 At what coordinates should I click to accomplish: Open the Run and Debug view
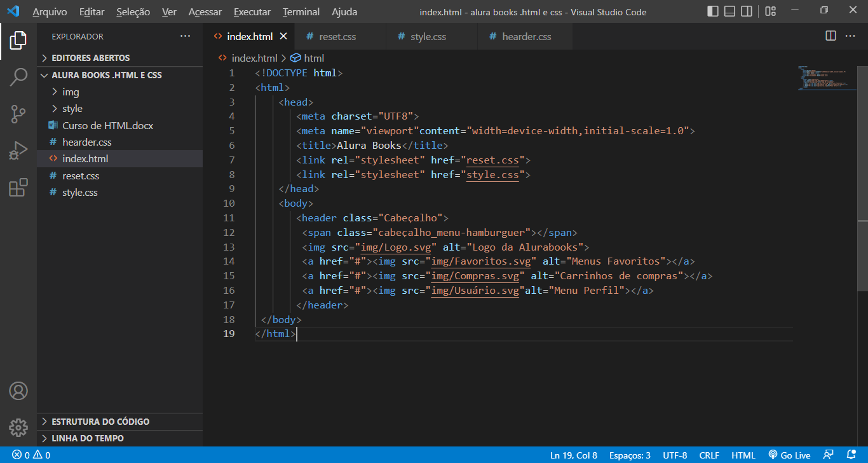coord(18,151)
